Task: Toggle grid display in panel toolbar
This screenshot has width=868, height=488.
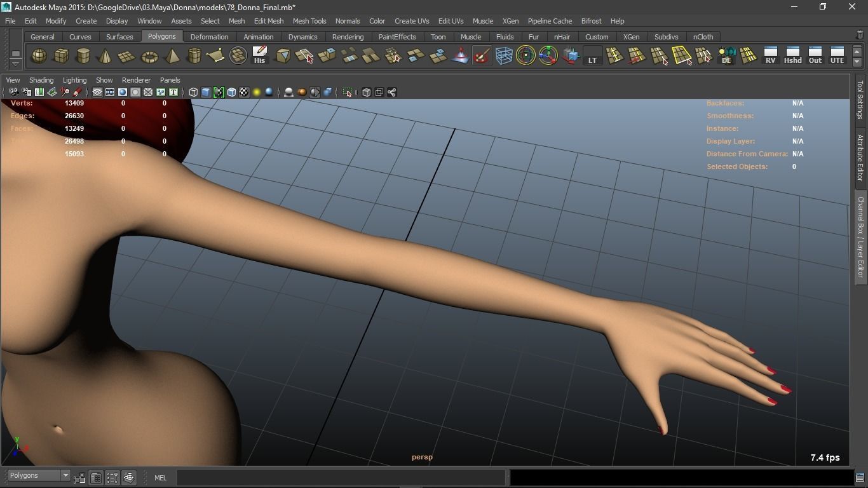Action: tap(97, 92)
